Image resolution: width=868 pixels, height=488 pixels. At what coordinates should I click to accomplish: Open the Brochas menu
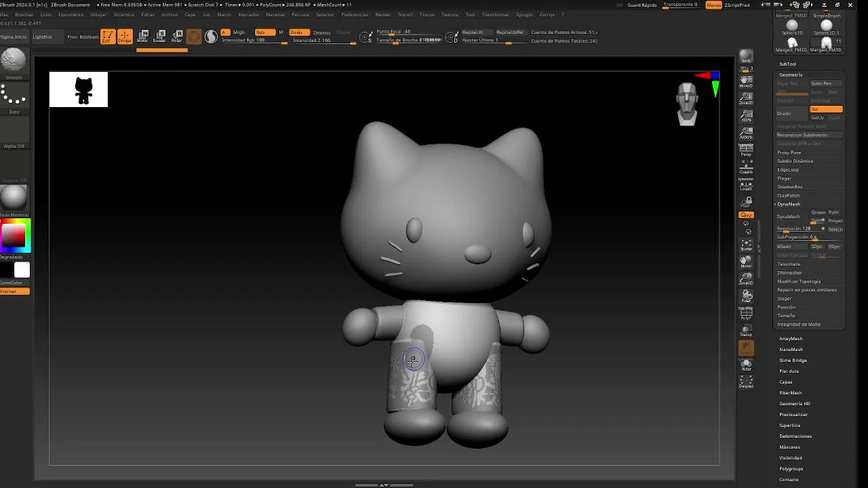[x=24, y=14]
